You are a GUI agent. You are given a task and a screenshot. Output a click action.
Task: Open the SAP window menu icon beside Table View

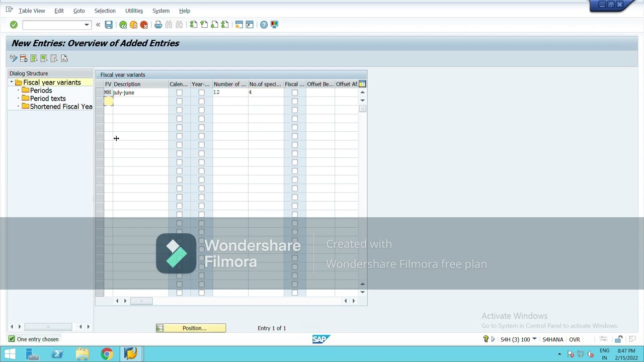point(9,10)
